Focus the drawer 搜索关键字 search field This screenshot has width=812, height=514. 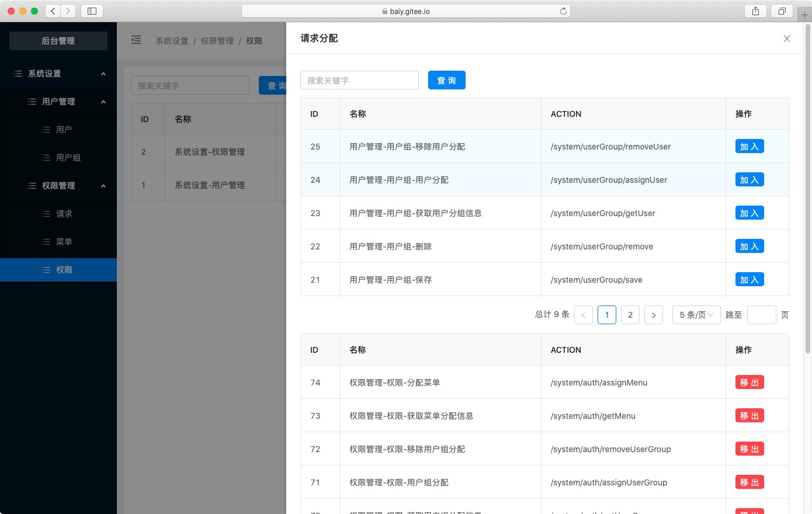tap(359, 80)
